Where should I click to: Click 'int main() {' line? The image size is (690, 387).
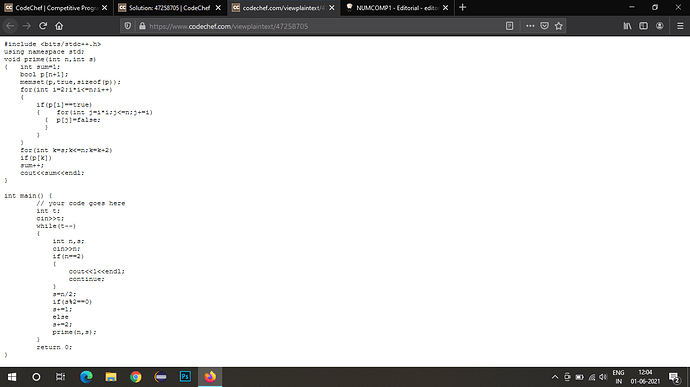pyautogui.click(x=28, y=195)
